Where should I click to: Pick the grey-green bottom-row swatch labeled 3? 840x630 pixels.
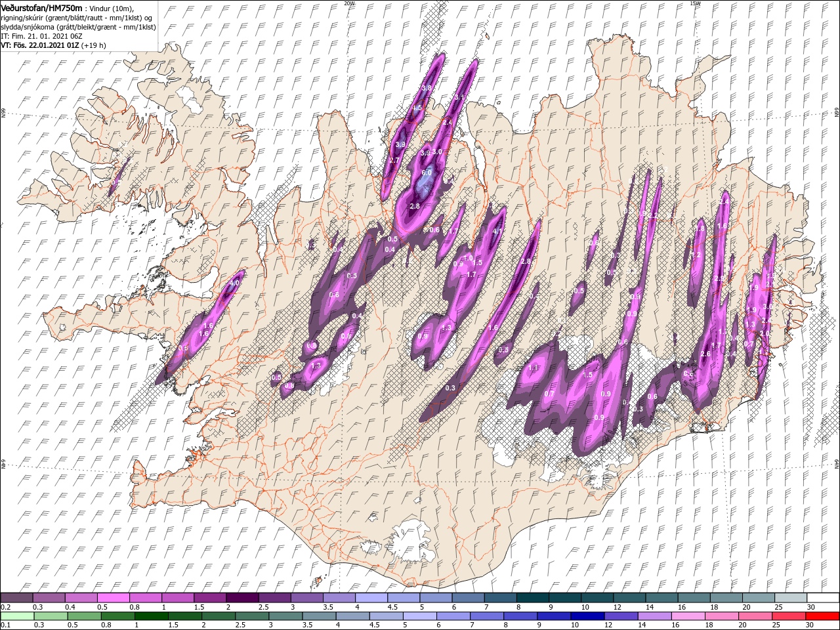tap(285, 616)
